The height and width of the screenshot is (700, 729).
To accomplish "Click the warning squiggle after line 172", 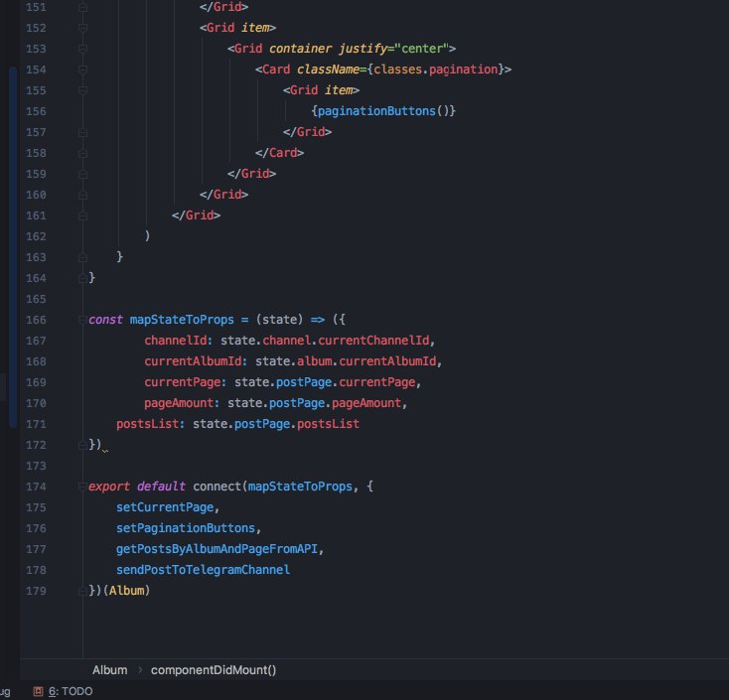I will [x=105, y=451].
